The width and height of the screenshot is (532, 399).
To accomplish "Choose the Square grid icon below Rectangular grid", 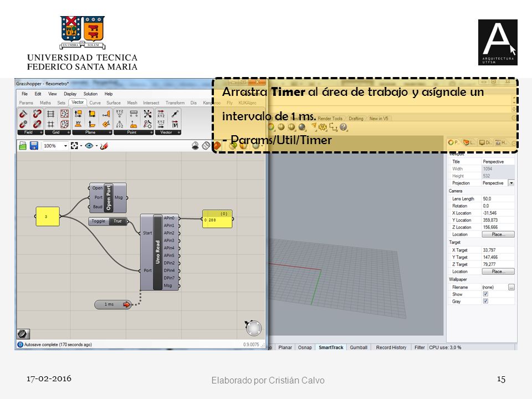I will coord(50,124).
